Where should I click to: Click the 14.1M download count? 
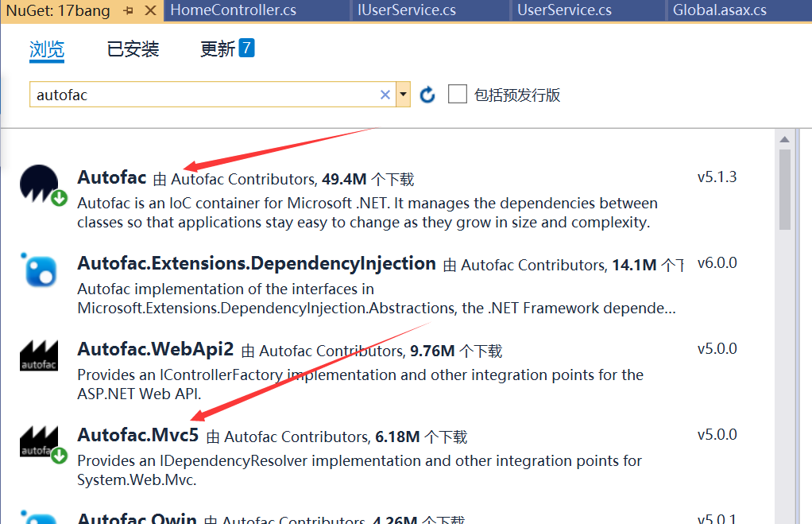634,266
